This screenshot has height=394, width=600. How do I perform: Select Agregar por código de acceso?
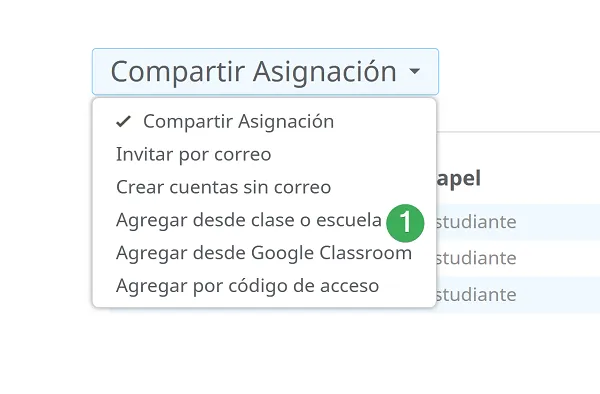[x=264, y=286]
